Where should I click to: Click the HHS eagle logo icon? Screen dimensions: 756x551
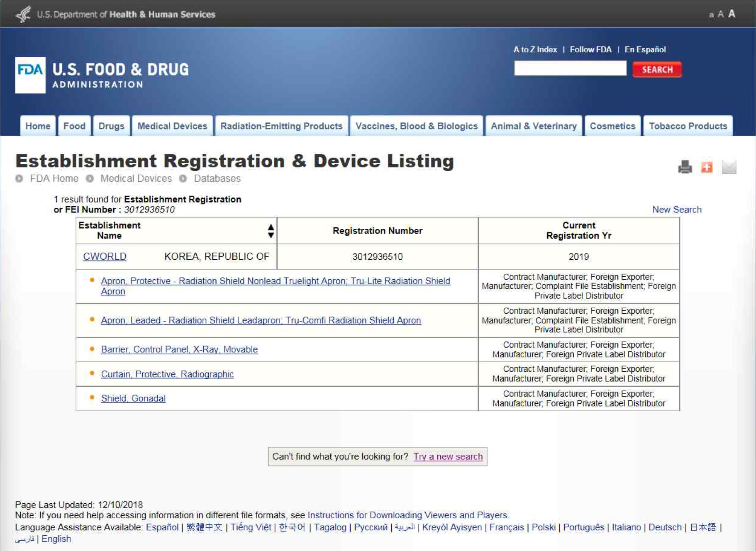point(23,14)
